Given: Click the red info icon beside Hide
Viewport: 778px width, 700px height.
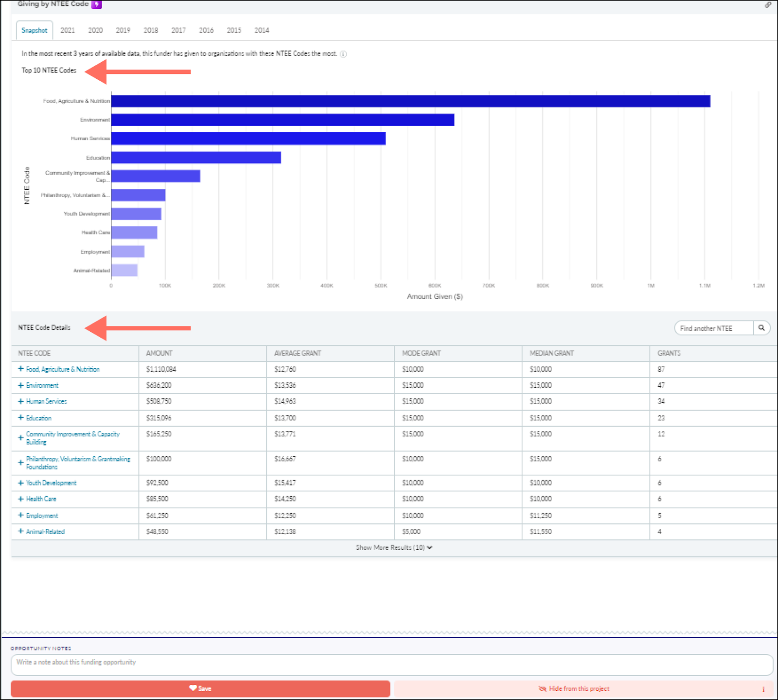Looking at the screenshot, I should pyautogui.click(x=763, y=689).
